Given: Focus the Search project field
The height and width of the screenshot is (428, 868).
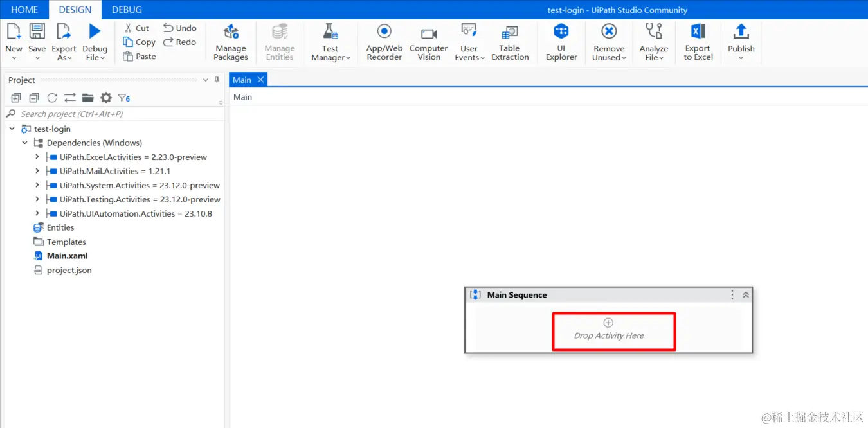Looking at the screenshot, I should 114,114.
